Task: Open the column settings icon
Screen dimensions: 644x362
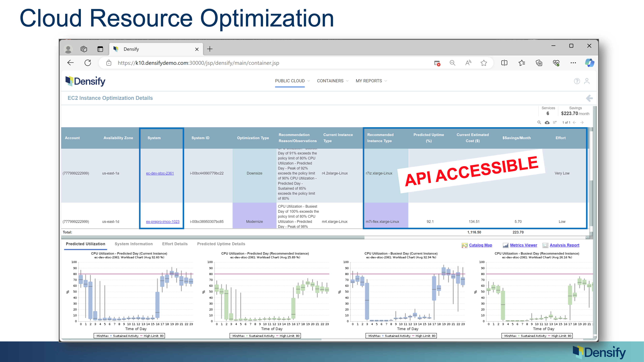Action: coord(555,122)
